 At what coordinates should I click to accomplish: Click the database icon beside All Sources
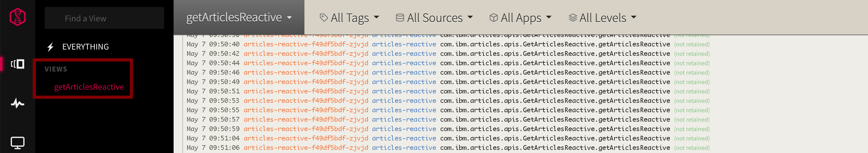coord(400,18)
